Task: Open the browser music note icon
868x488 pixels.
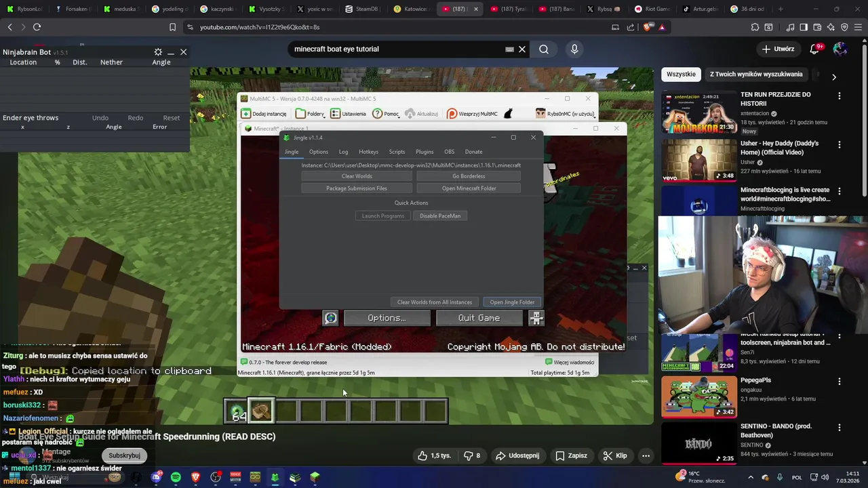Action: (790, 27)
